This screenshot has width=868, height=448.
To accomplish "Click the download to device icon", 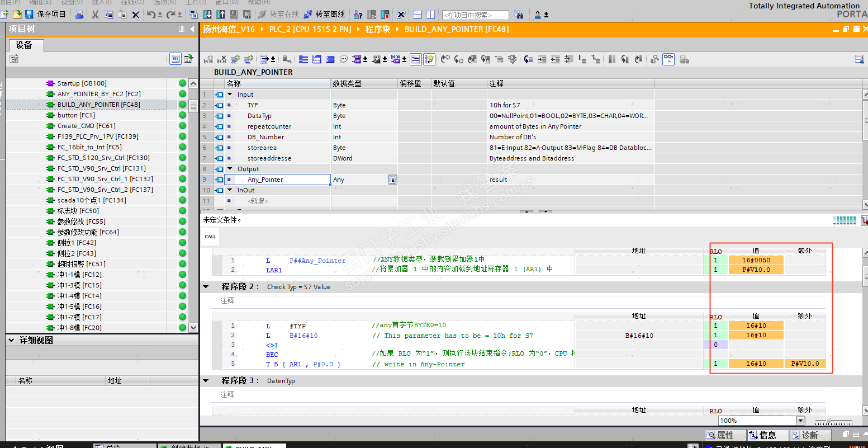I will click(207, 14).
